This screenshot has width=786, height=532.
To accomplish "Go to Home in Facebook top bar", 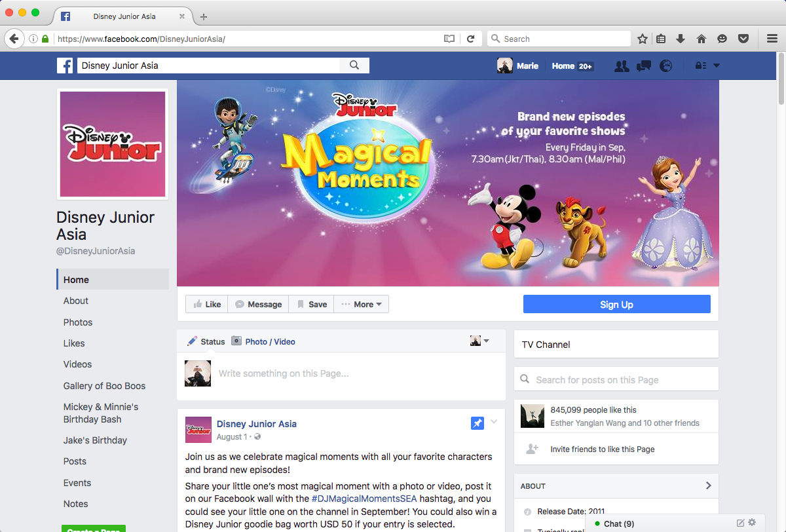I will click(x=563, y=66).
